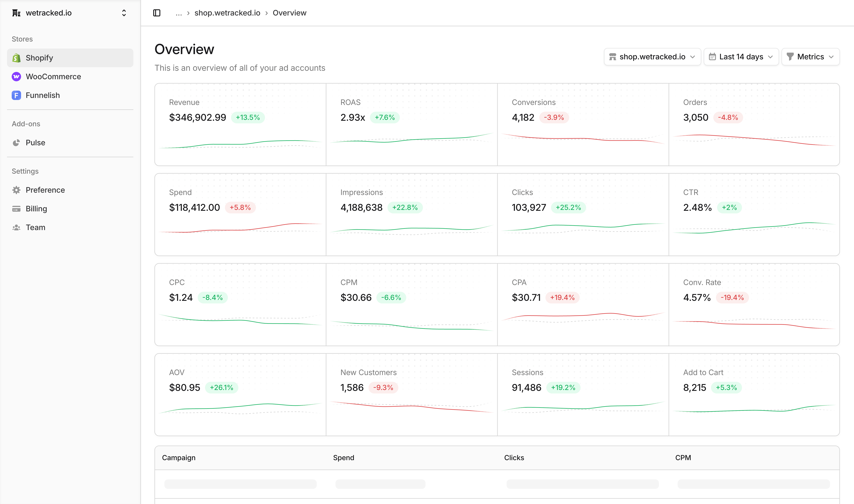Click the Overview breadcrumb item
This screenshot has height=504, width=854.
click(289, 13)
